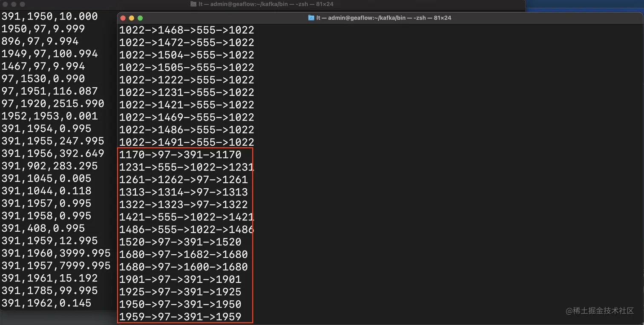
Task: Click the folder proxy icon in back terminal title
Action: 193,4
